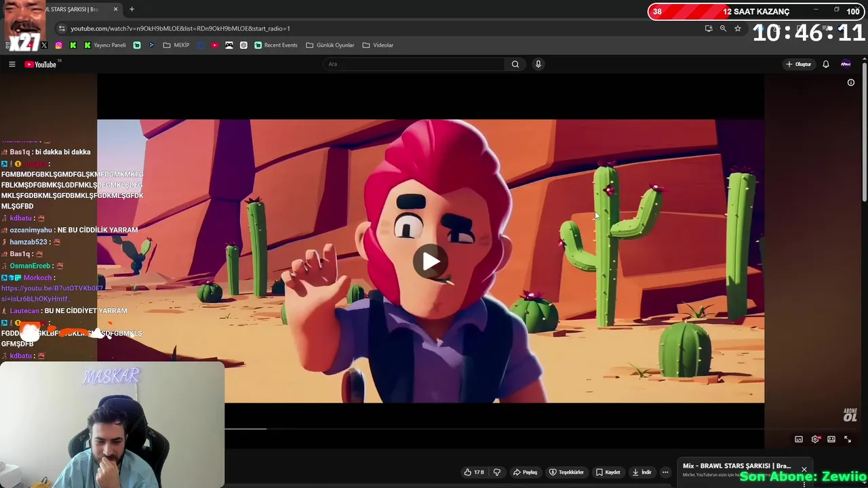The image size is (868, 488).
Task: Open the YouTube hamburger guide menu
Action: point(12,64)
